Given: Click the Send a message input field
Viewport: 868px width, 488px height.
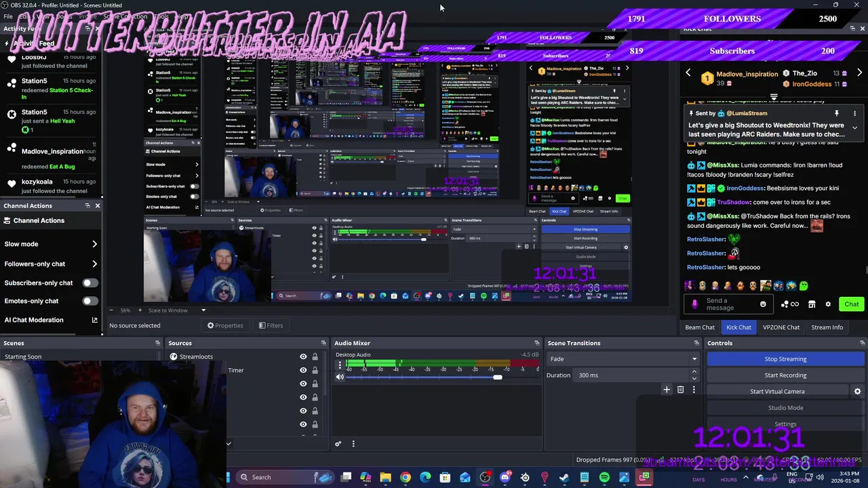Looking at the screenshot, I should [x=730, y=304].
